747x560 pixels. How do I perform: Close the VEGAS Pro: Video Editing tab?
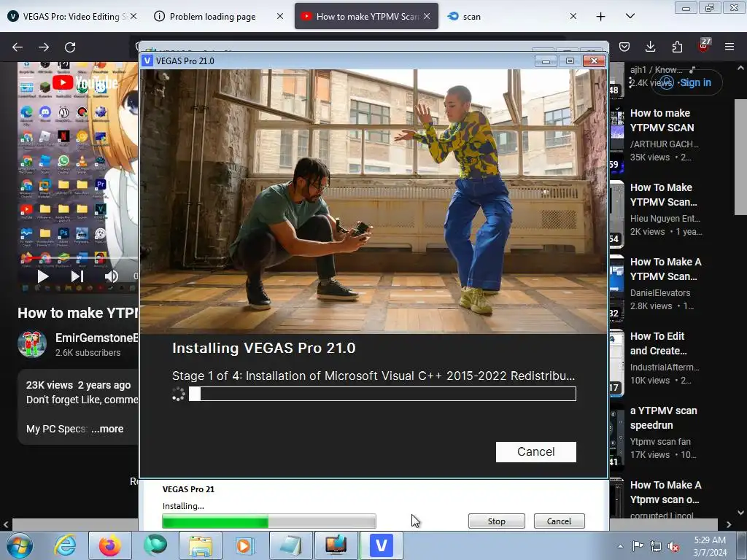coord(133,16)
